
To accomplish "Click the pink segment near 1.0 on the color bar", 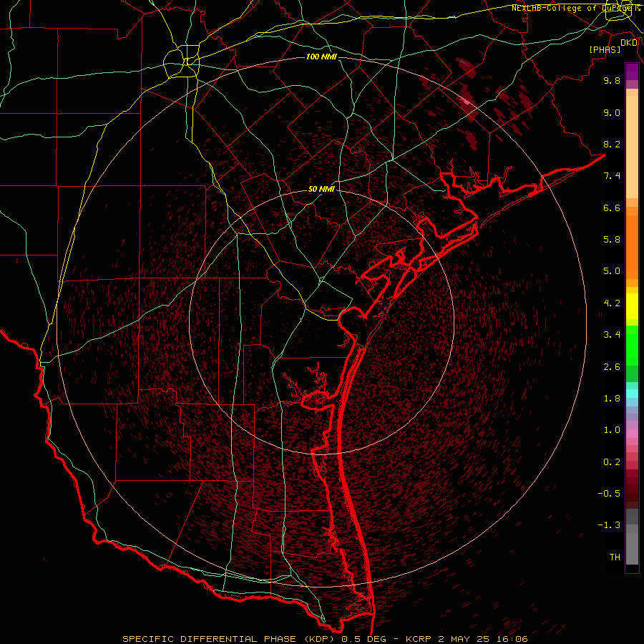I will (632, 434).
